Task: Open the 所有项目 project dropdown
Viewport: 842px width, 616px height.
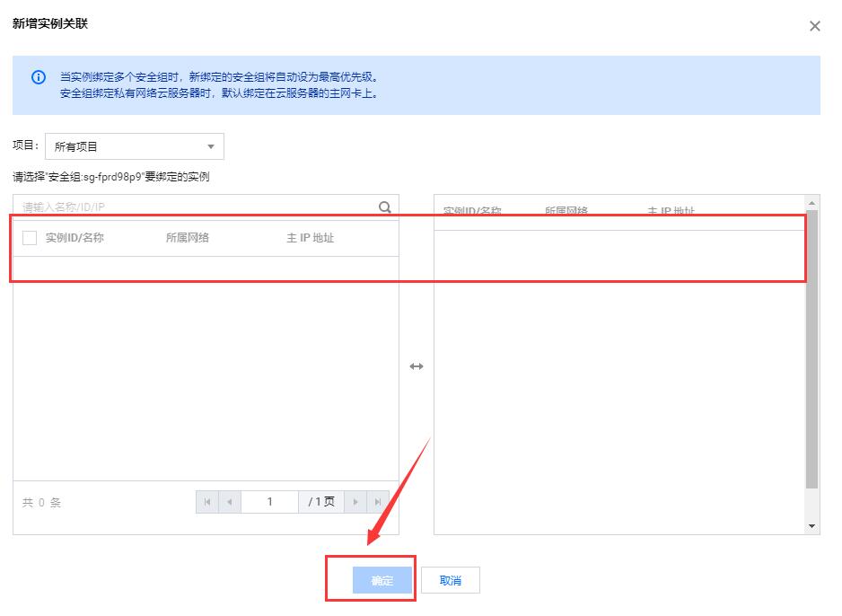Action: pos(135,146)
